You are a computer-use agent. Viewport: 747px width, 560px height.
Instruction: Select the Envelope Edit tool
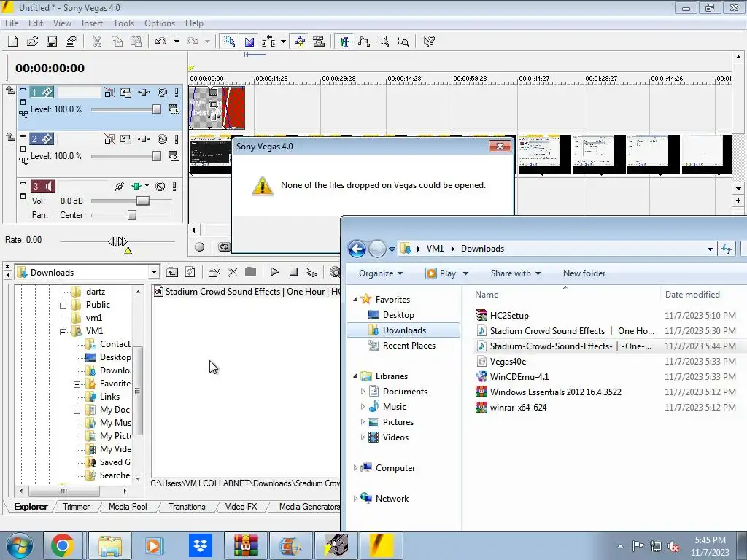(364, 42)
